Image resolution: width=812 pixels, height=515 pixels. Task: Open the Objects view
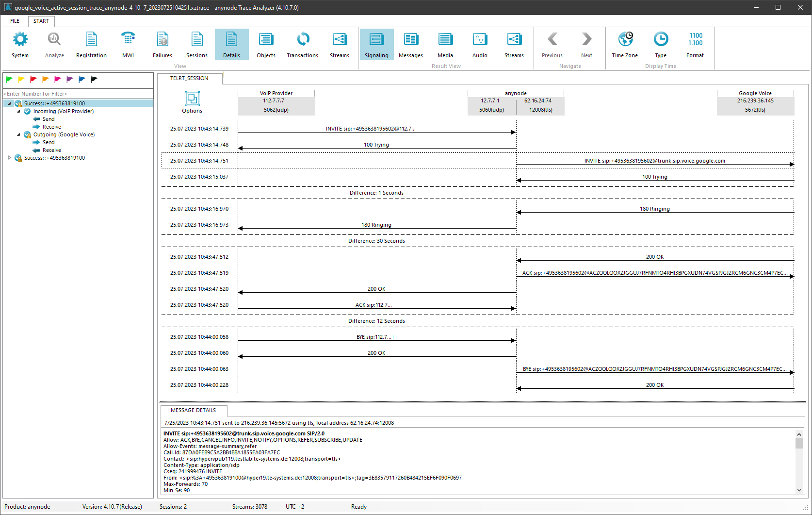[266, 45]
